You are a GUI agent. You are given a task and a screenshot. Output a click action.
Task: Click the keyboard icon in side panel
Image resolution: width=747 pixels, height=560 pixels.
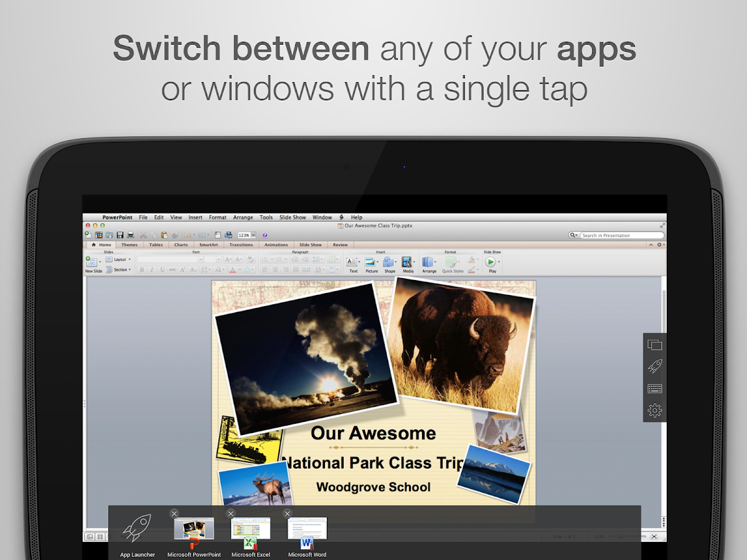point(654,389)
